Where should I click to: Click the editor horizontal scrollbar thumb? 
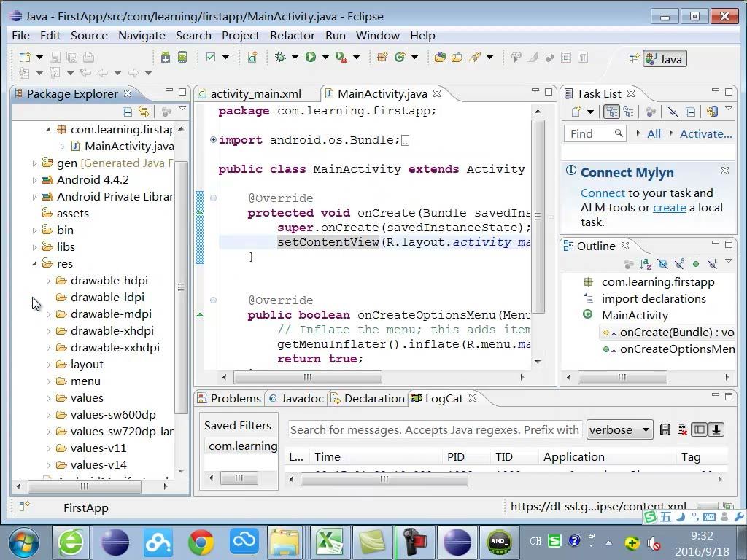click(307, 378)
